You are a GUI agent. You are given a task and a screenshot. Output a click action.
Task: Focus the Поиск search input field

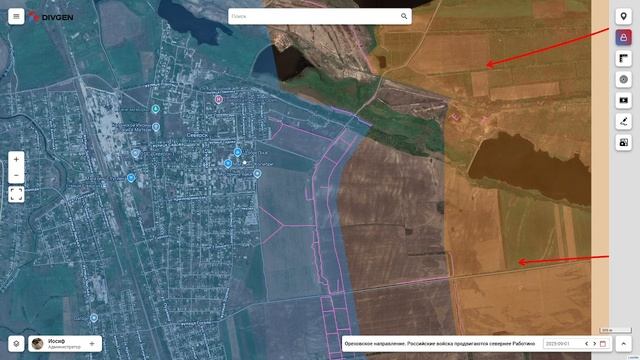coord(314,16)
